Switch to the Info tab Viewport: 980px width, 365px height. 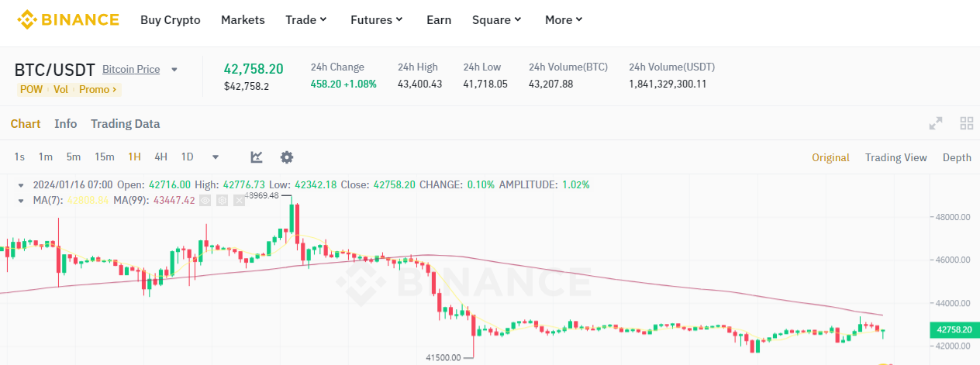point(66,124)
